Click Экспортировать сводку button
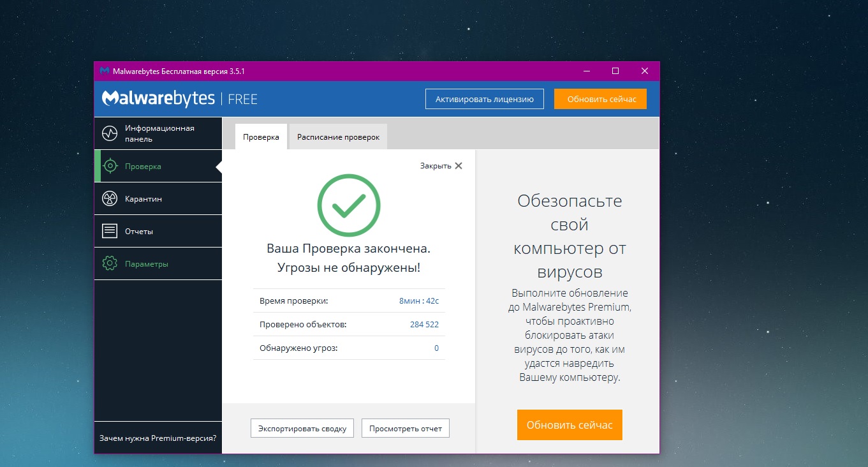The image size is (868, 467). [302, 428]
